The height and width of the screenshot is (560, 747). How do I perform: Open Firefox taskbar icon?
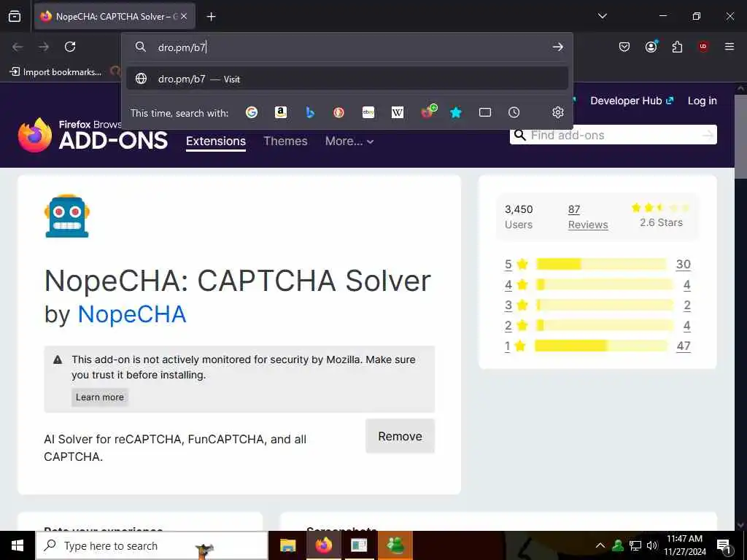[323, 545]
